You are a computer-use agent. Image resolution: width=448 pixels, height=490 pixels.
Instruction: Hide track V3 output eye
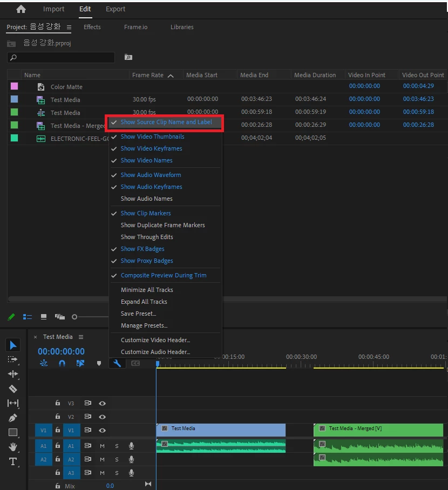(x=102, y=404)
